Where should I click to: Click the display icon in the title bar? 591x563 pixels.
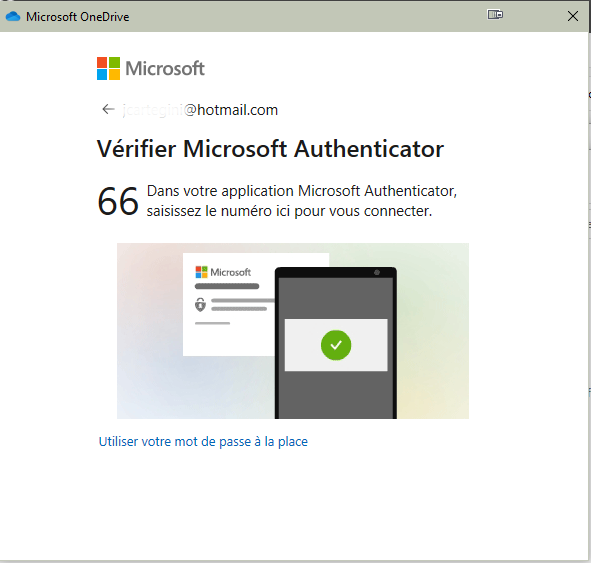click(495, 15)
